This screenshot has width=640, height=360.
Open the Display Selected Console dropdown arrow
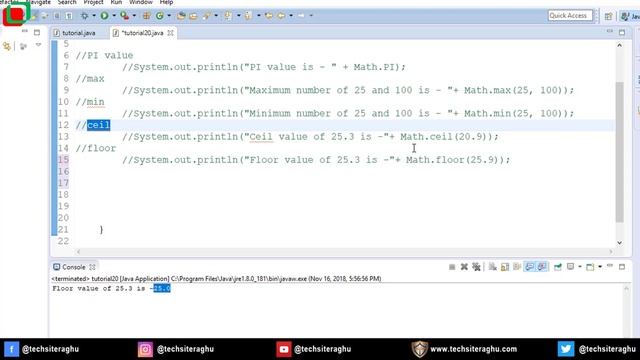pos(580,267)
